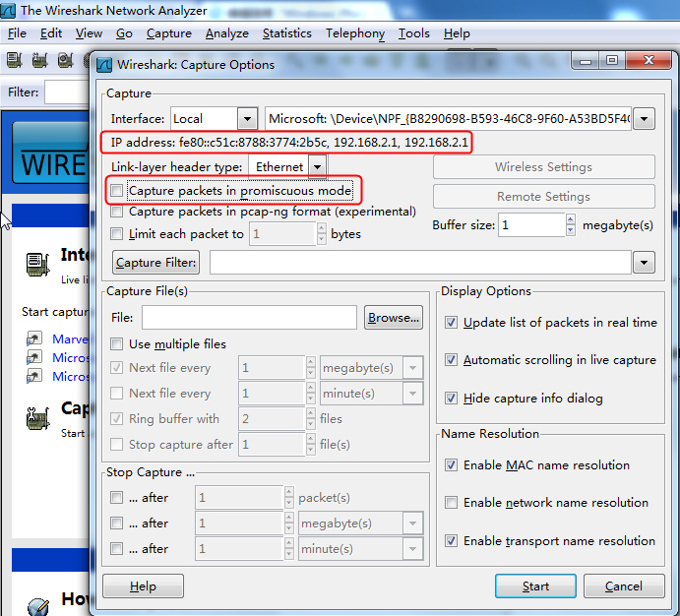680x616 pixels.
Task: Click the Wireshark icon in Capture Options title bar
Action: pyautogui.click(x=104, y=65)
